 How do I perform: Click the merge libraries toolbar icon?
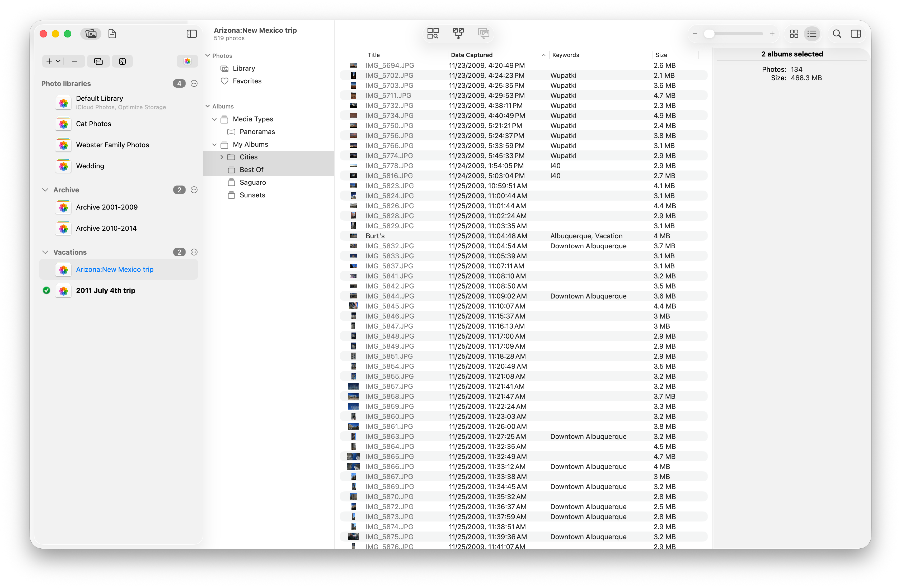click(458, 34)
